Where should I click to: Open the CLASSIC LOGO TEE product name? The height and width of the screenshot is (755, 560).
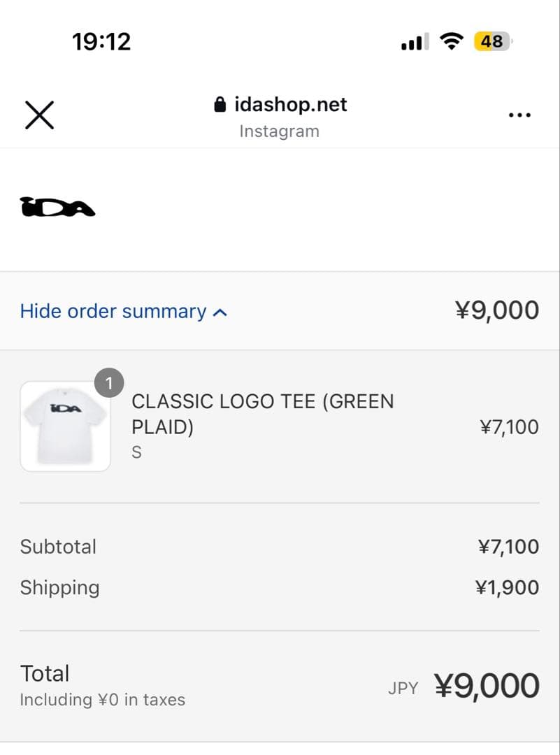tap(262, 414)
